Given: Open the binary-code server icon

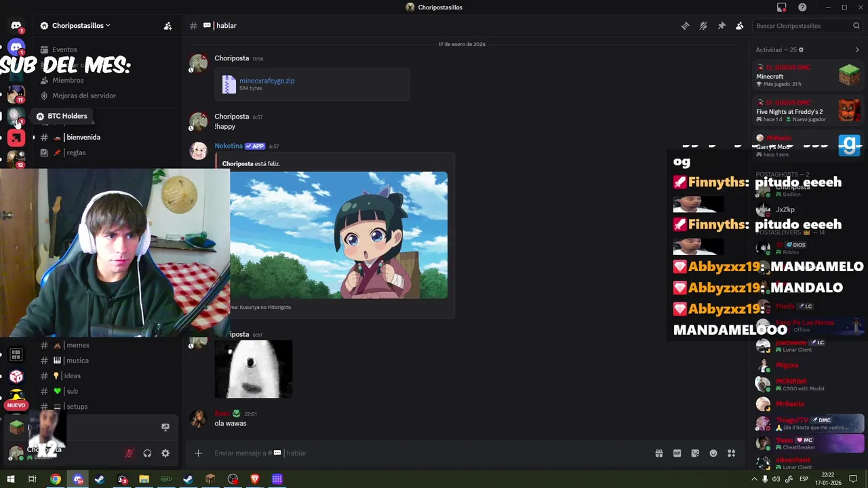Looking at the screenshot, I should click(16, 354).
